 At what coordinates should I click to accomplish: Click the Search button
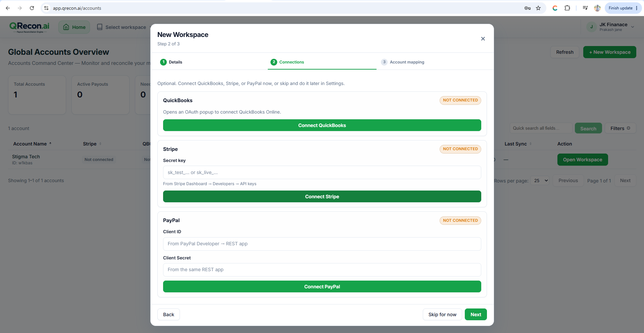tap(588, 128)
